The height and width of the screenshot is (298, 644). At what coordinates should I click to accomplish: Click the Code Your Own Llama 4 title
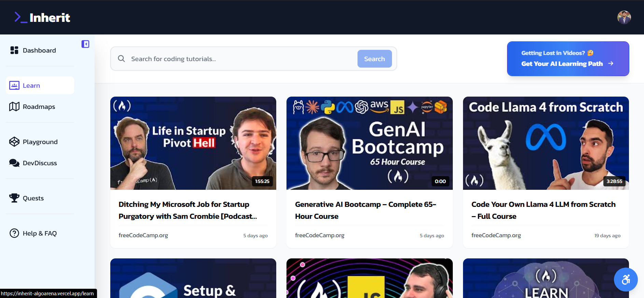(x=544, y=210)
